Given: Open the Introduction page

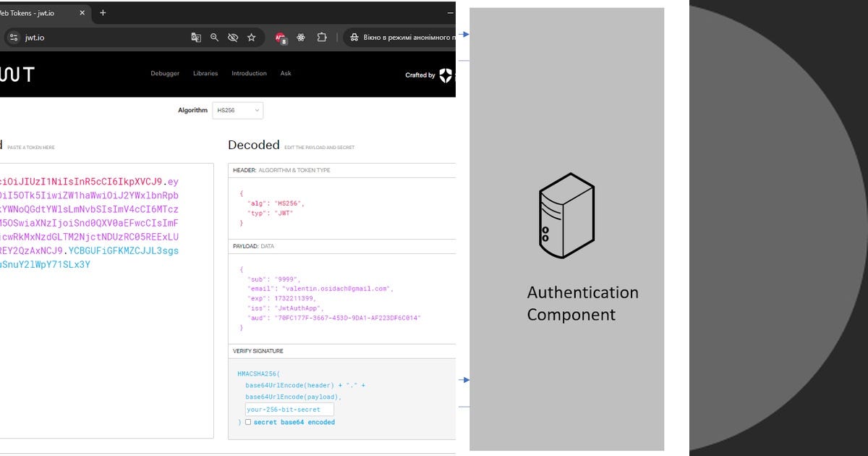Looking at the screenshot, I should (x=249, y=73).
